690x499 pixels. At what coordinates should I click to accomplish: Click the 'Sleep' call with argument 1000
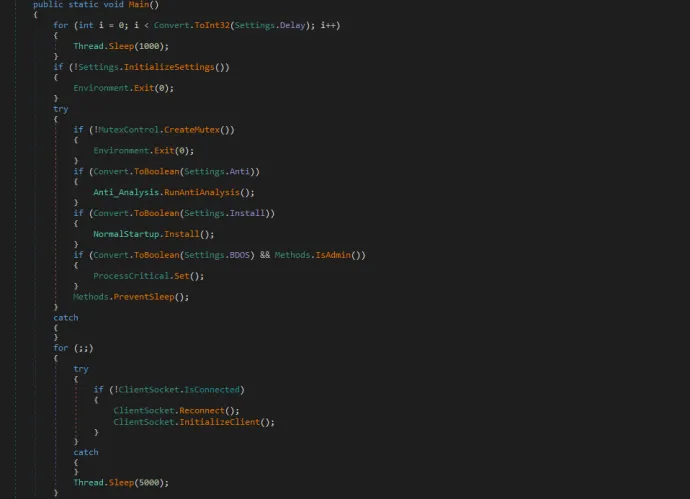tap(121, 46)
